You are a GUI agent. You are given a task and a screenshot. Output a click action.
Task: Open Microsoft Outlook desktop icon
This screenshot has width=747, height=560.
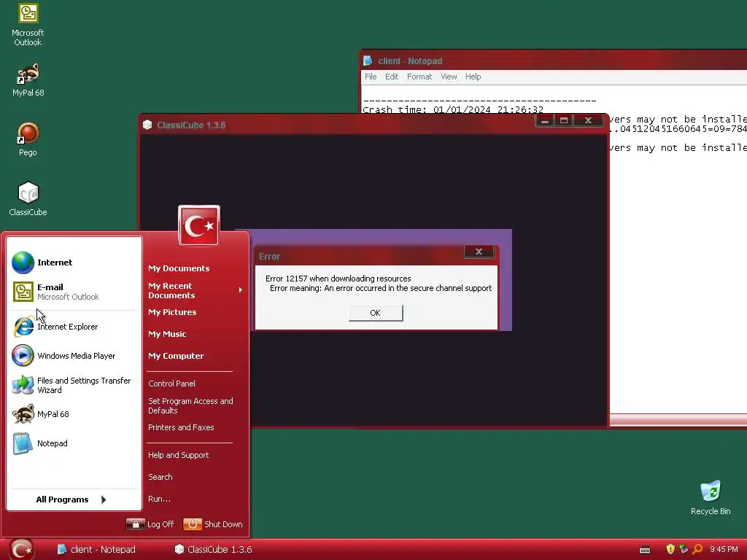tap(28, 25)
